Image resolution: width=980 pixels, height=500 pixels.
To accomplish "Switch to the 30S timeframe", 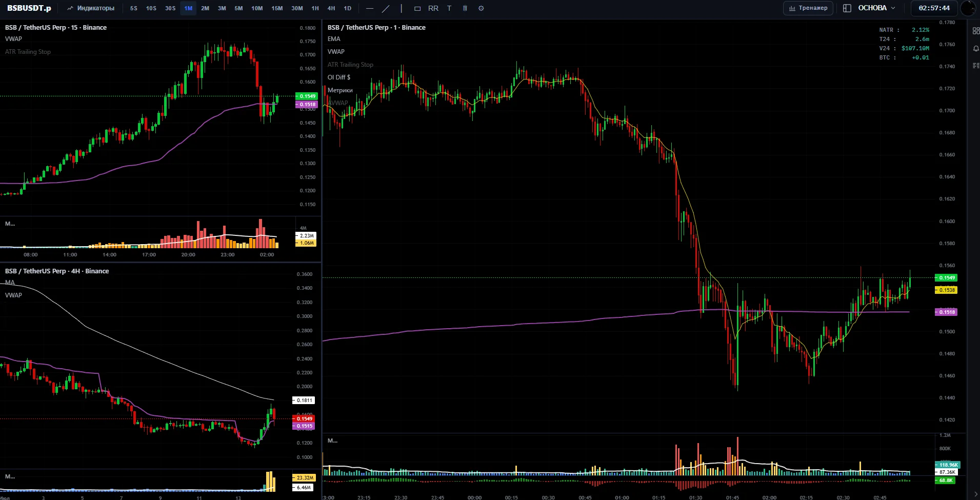I will tap(170, 8).
